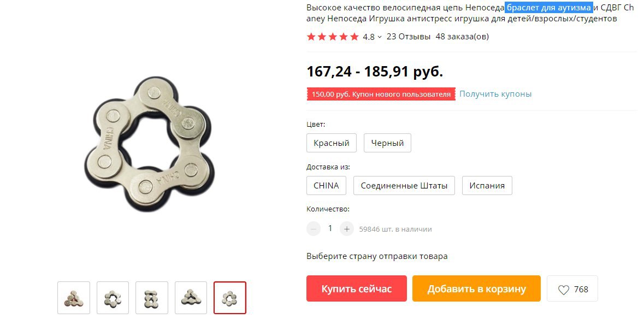
Task: Choose Испания as shipping origin
Action: pyautogui.click(x=487, y=185)
